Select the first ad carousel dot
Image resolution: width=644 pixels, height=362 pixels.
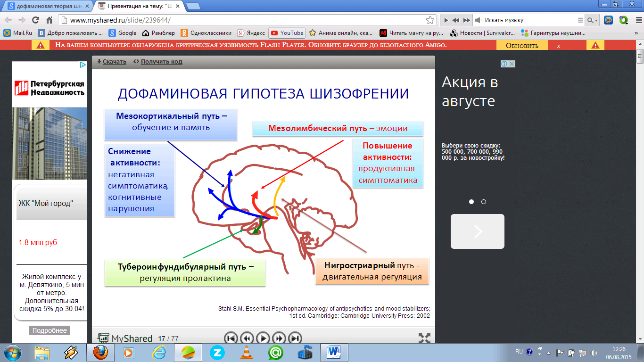(x=471, y=202)
